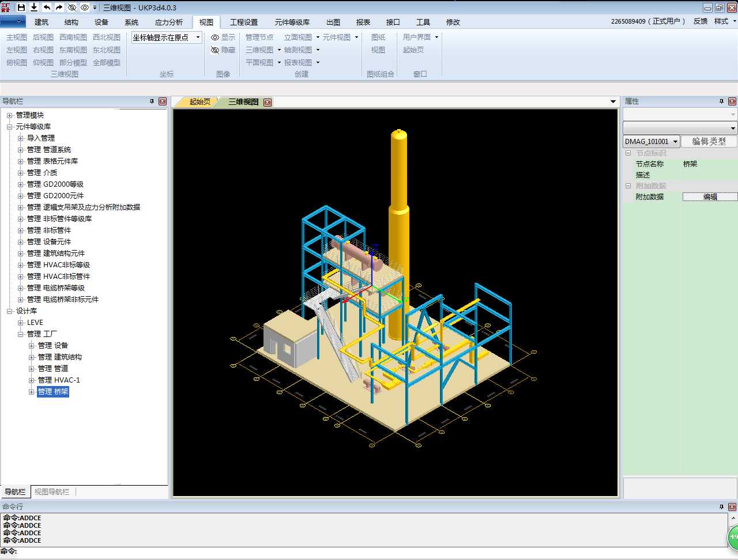Open the 应力分析 ribbon tab

point(169,22)
